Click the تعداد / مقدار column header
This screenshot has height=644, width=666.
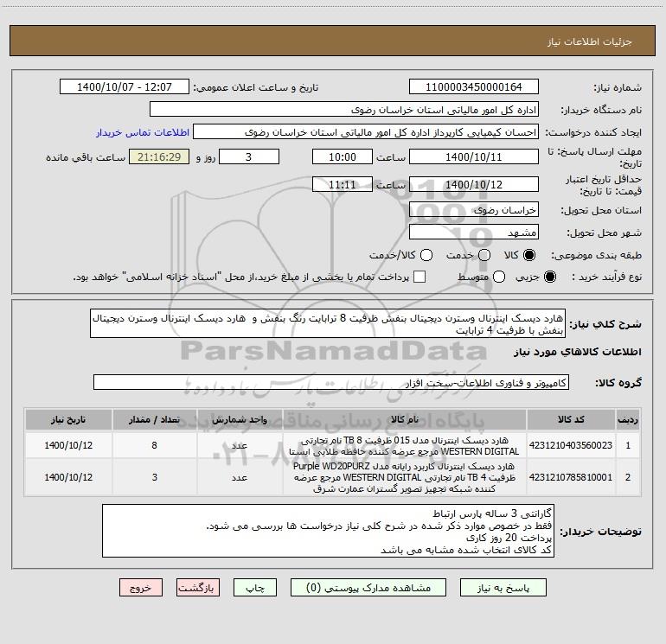click(154, 419)
